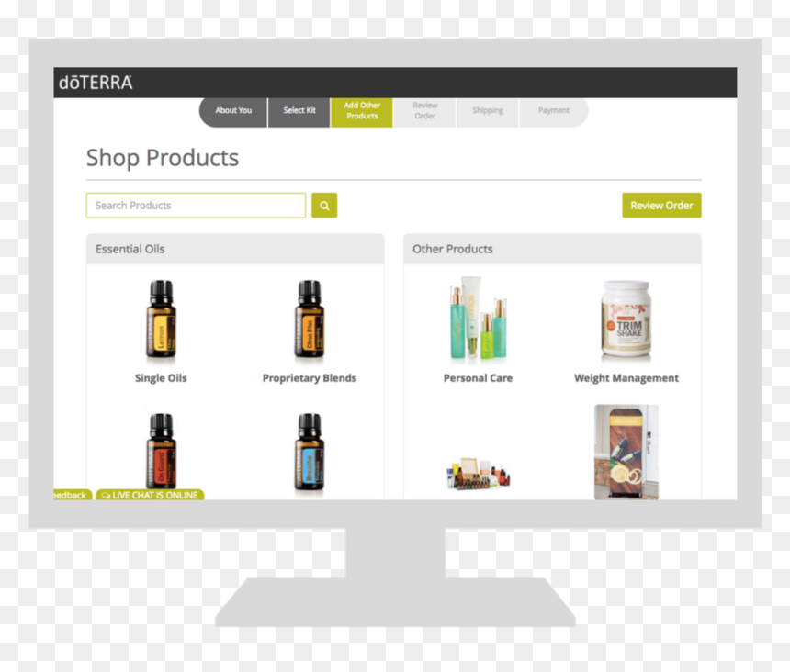Choose the Trim Shake jar image
This screenshot has height=672, width=790.
626,319
